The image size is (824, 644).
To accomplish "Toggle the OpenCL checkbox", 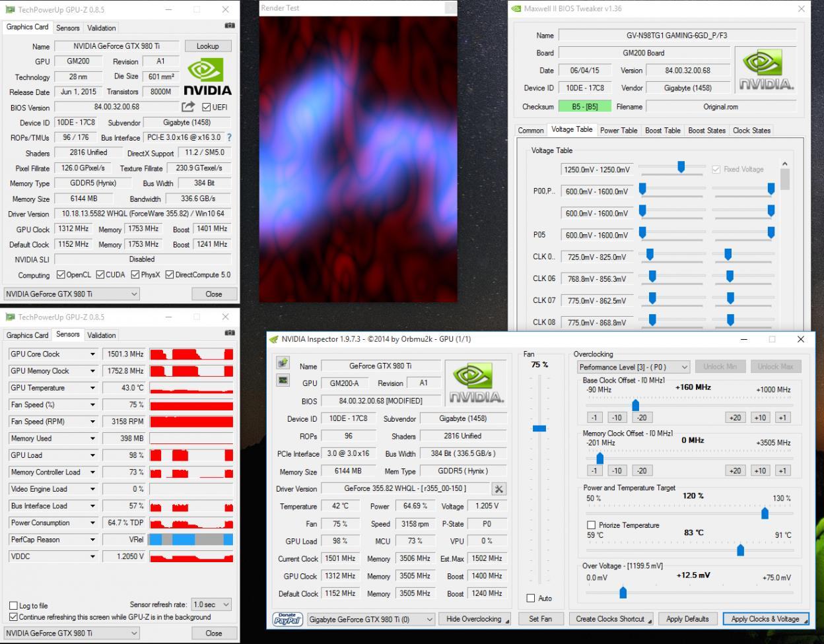I will (61, 274).
